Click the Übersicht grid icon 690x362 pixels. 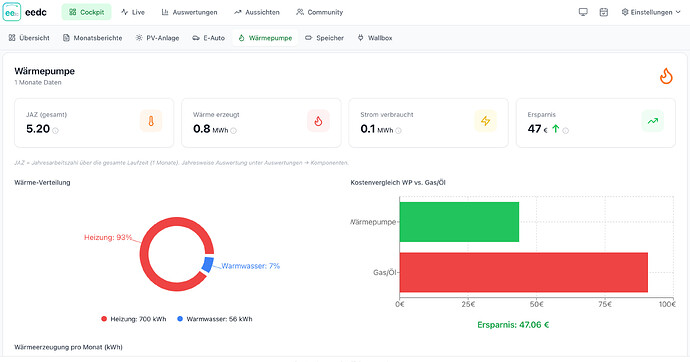pos(12,38)
